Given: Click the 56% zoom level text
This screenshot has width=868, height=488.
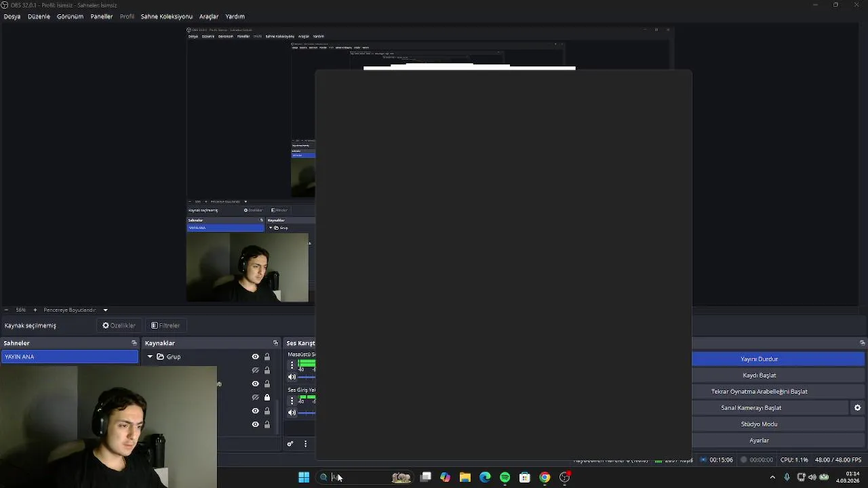Looking at the screenshot, I should [21, 310].
